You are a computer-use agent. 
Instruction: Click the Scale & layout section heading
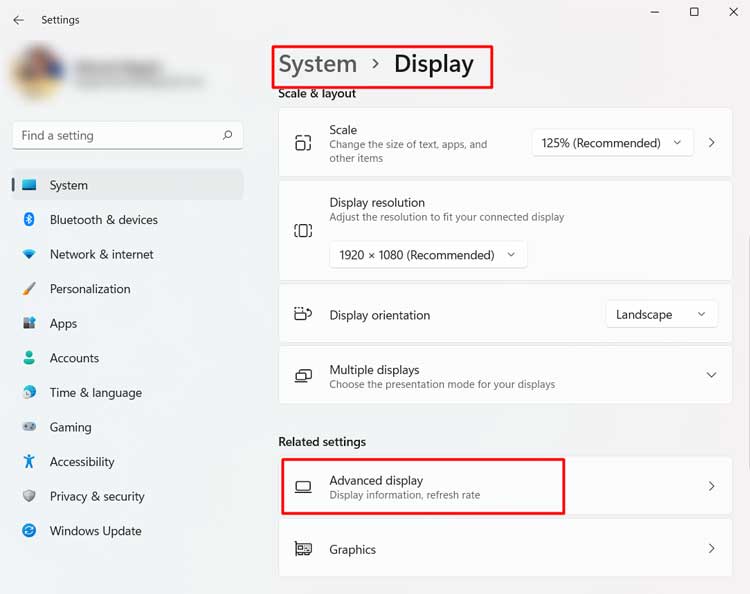coord(317,94)
